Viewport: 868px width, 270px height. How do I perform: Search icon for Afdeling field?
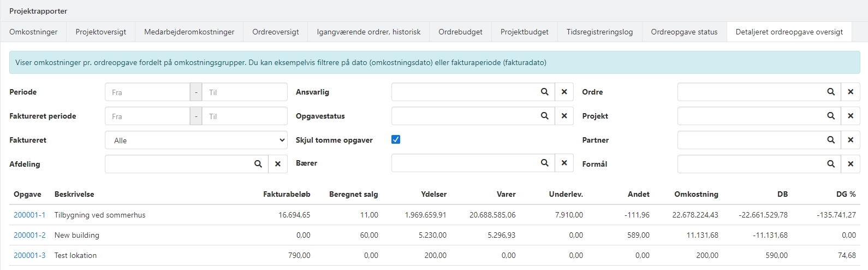click(x=258, y=164)
